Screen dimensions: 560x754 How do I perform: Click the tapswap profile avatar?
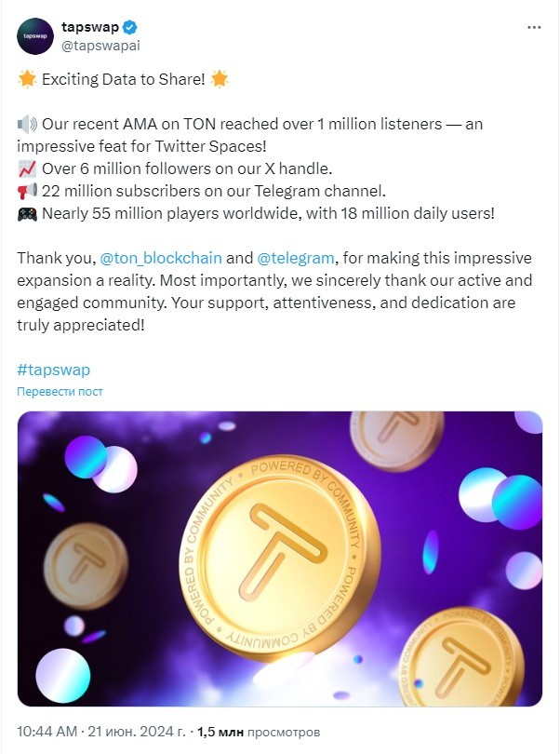coord(35,36)
